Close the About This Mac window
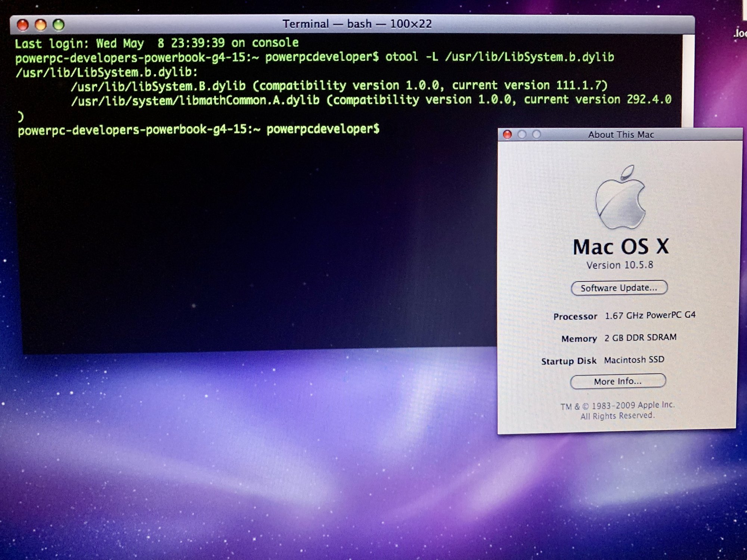 click(x=507, y=134)
